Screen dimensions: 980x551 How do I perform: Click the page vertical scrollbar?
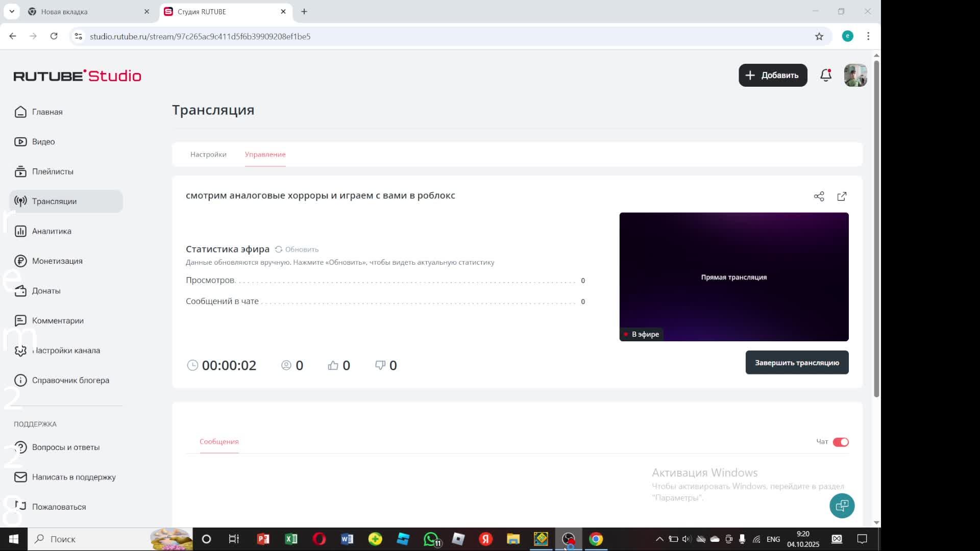(x=876, y=230)
